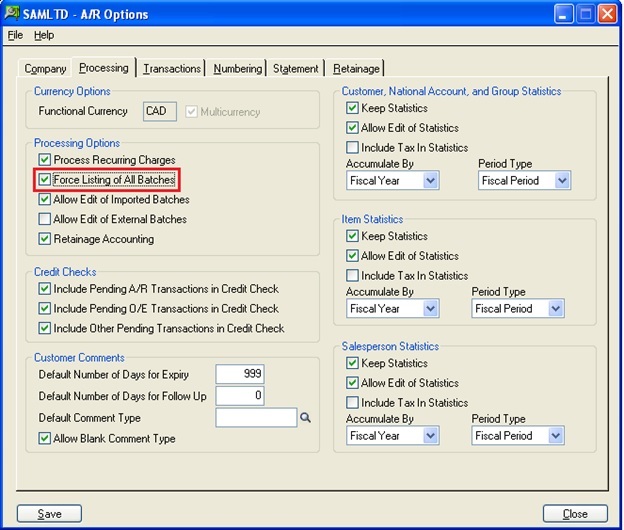This screenshot has height=530, width=624.
Task: Toggle Allow Edit of Statistics under Item Statistics
Action: coord(352,255)
